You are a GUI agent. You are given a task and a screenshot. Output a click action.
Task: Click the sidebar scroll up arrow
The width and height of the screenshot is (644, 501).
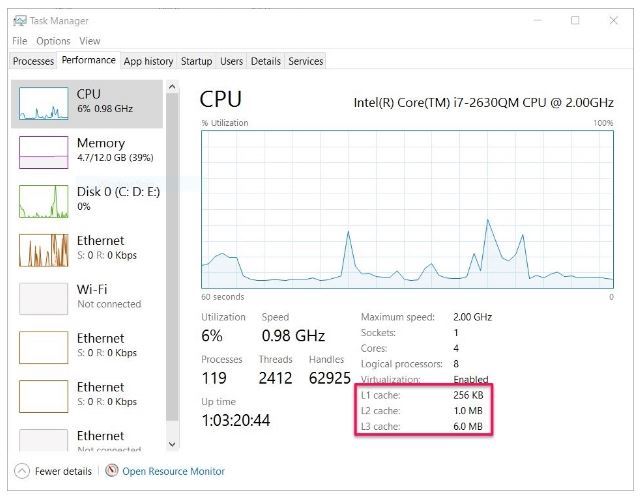(172, 87)
